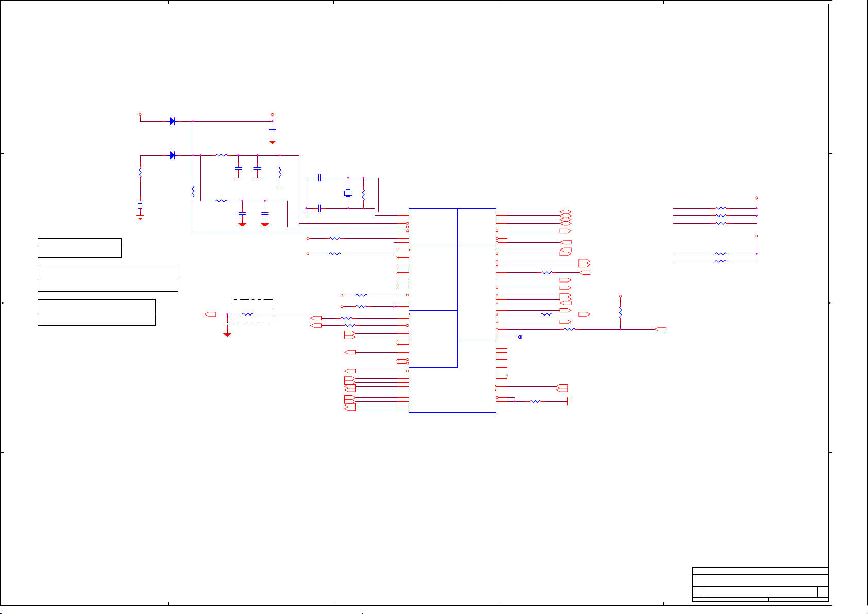The image size is (868, 614).
Task: Click off-page connector left of dashed box
Action: tap(210, 314)
